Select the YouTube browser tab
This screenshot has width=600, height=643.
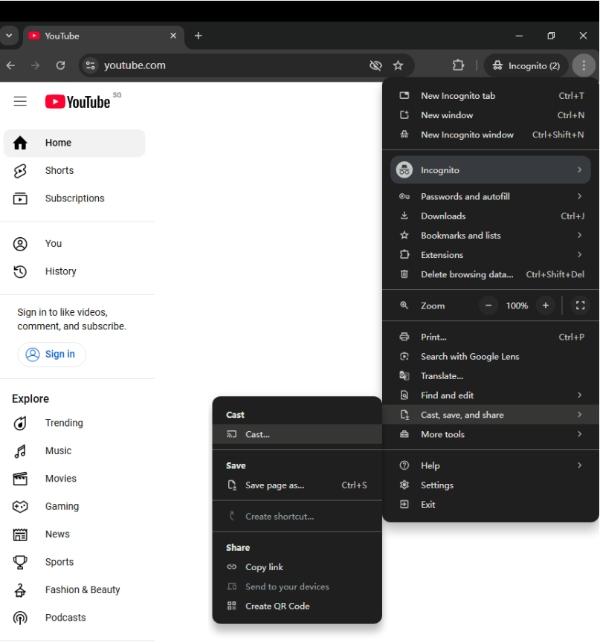coord(103,36)
